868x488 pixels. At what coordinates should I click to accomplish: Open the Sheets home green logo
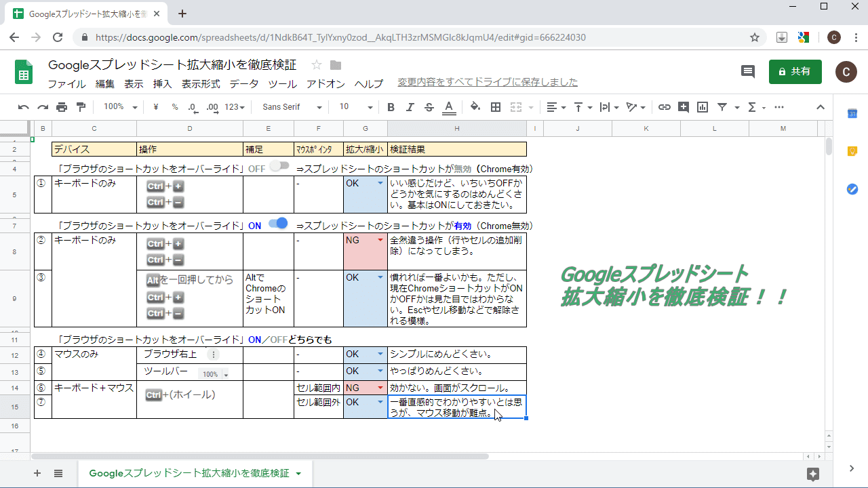click(24, 73)
